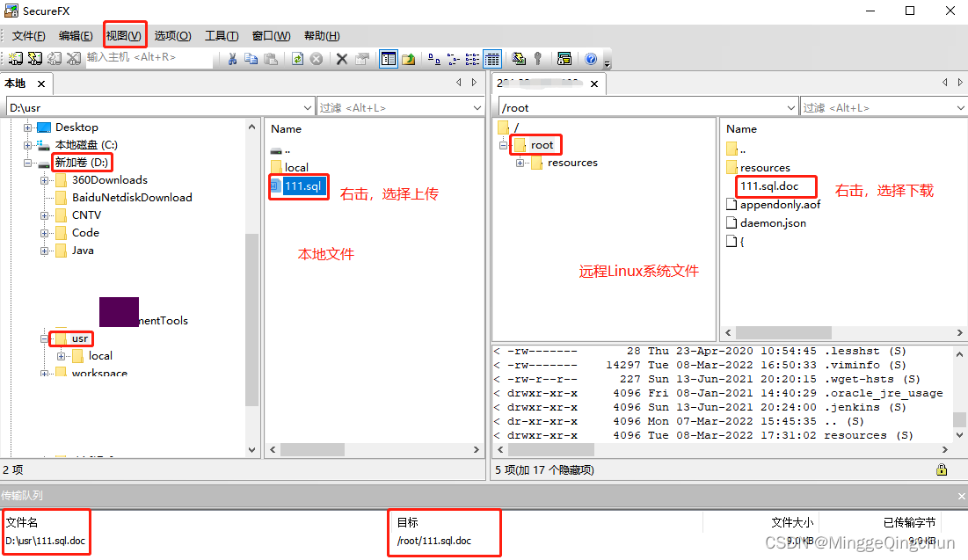Select BaiduNetdiskDownload folder in tree
968x560 pixels.
point(132,198)
